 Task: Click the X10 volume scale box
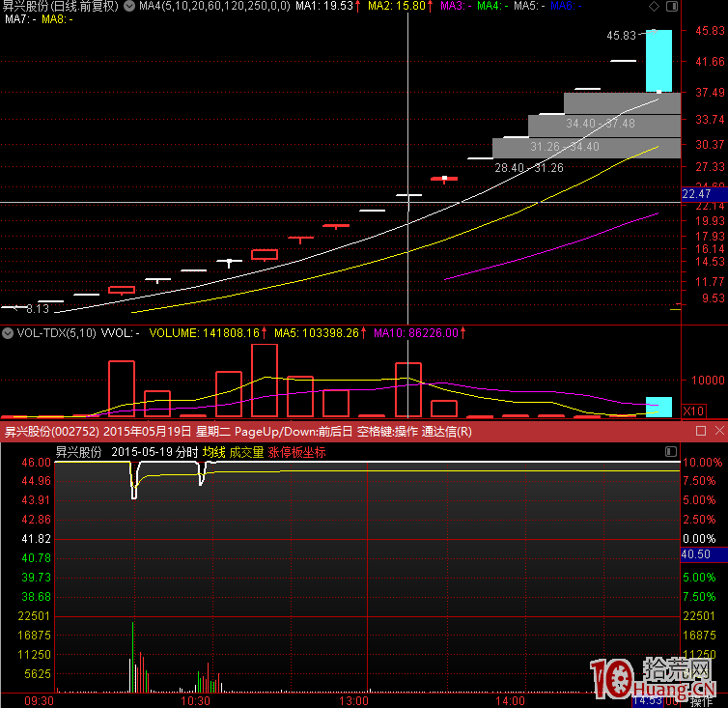(693, 411)
